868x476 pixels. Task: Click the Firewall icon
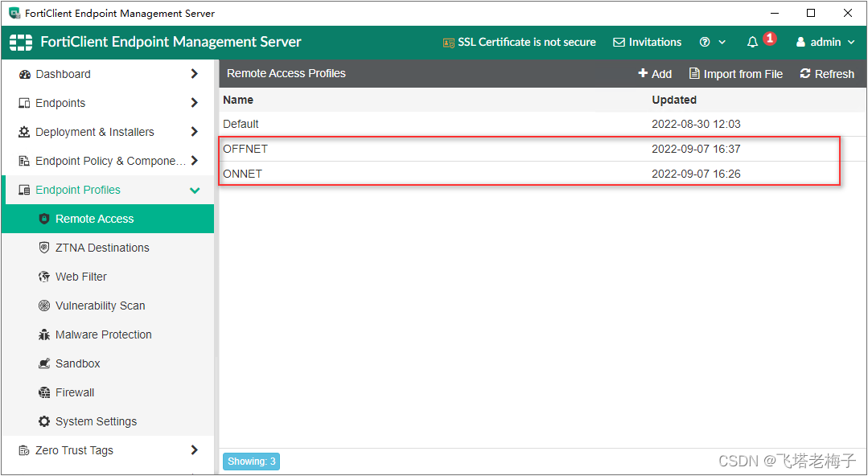tap(44, 392)
